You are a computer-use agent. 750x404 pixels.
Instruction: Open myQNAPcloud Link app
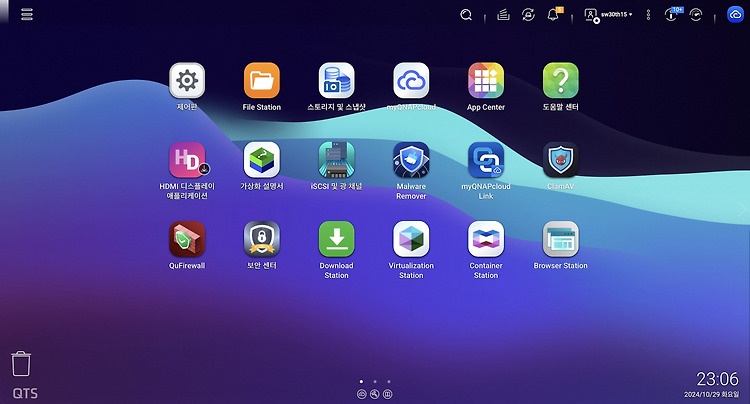[485, 160]
